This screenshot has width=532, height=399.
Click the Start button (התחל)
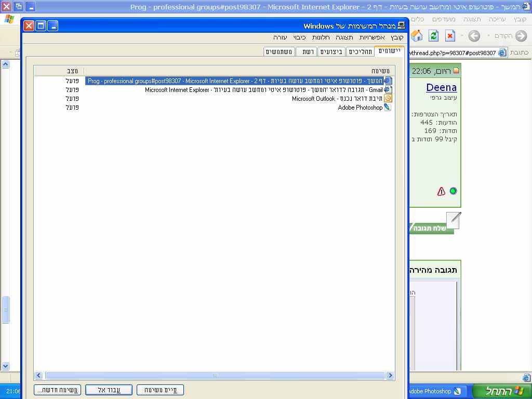(501, 391)
